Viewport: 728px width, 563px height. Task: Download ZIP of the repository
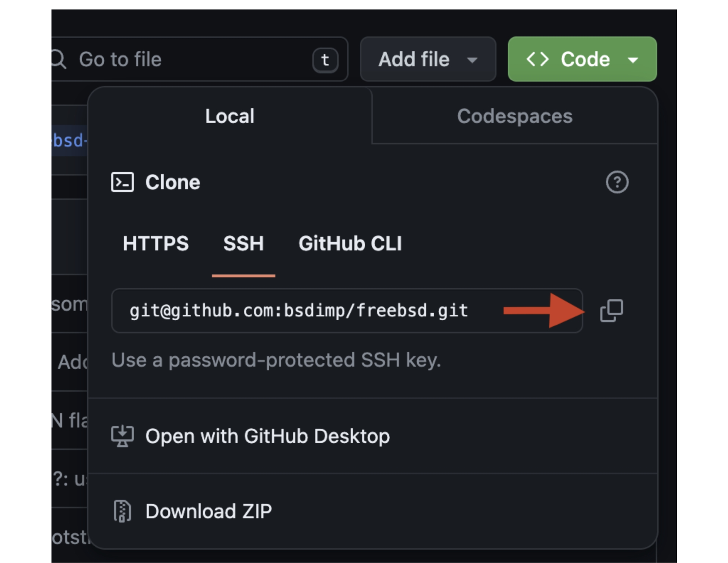click(x=209, y=511)
